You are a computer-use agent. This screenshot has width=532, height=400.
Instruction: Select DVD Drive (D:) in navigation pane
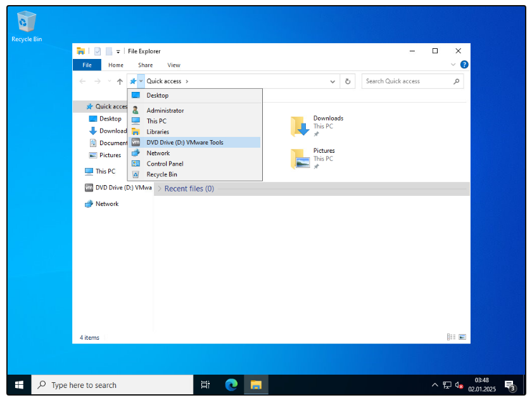pyautogui.click(x=118, y=188)
